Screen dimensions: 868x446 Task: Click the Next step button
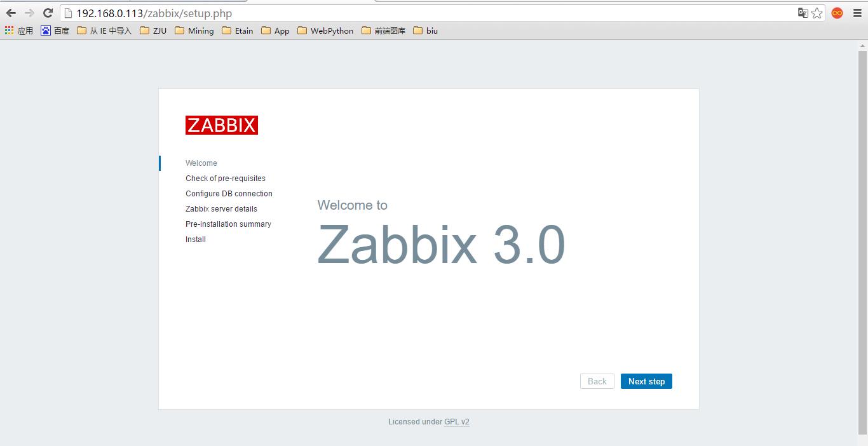click(x=646, y=381)
